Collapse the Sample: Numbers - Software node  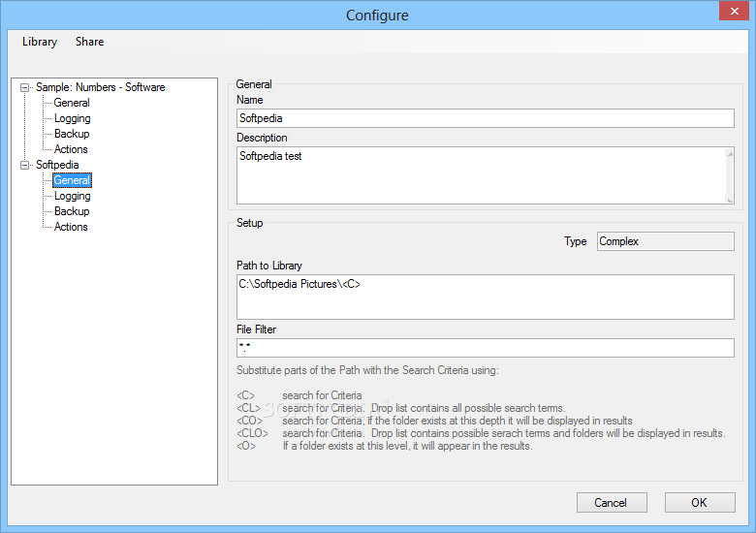click(24, 88)
